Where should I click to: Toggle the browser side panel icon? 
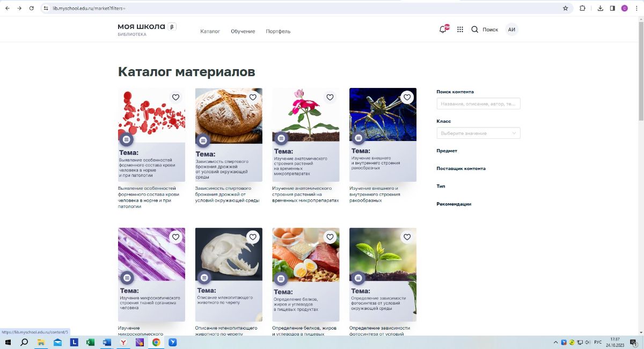612,8
